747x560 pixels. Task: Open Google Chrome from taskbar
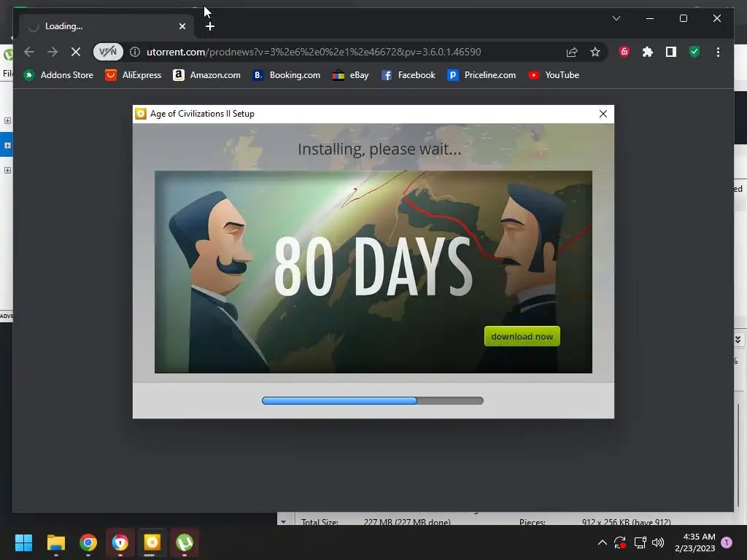(88, 542)
